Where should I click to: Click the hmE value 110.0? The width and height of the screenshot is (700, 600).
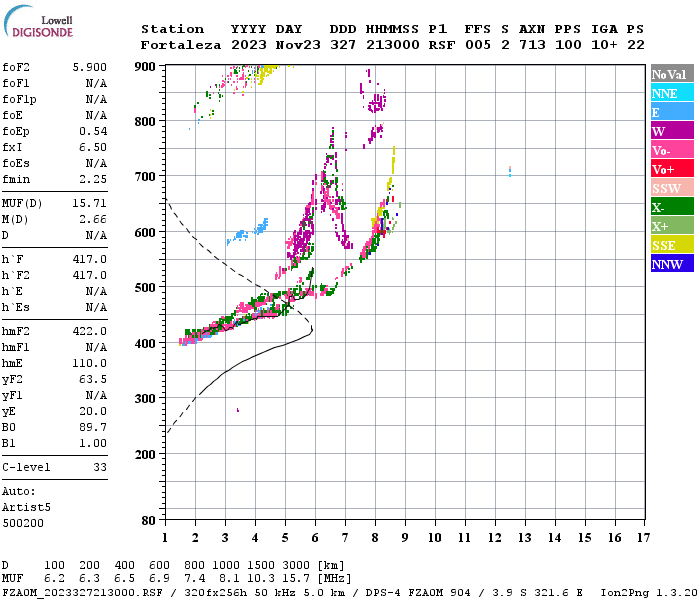90,363
